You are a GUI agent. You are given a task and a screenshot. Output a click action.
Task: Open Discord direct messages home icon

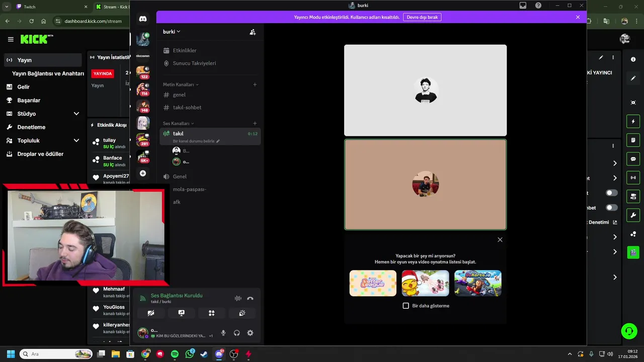click(143, 19)
